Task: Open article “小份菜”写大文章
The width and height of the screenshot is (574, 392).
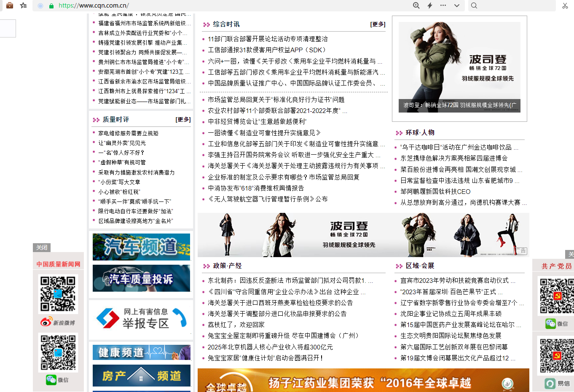Action: (119, 182)
